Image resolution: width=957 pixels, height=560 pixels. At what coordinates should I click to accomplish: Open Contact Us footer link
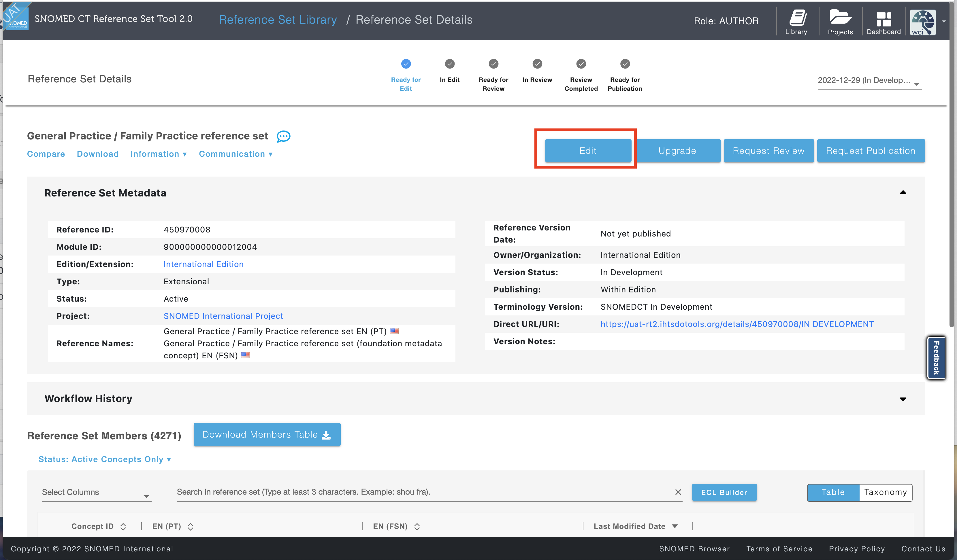coord(924,548)
